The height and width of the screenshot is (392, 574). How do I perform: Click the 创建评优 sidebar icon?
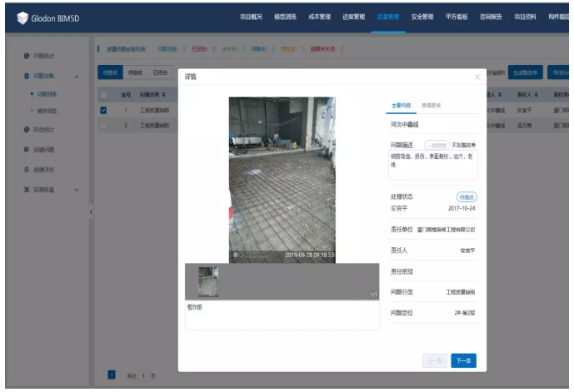coord(26,170)
